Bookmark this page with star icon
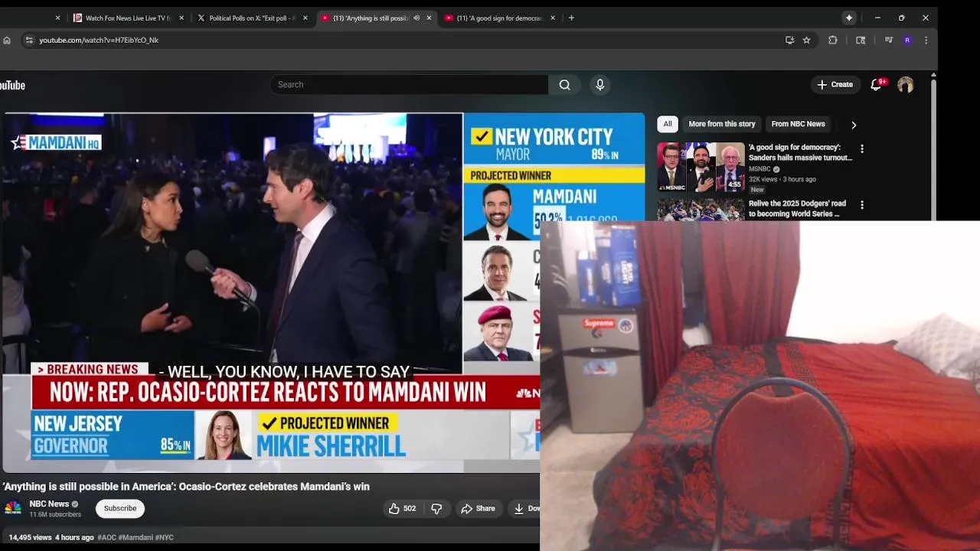The height and width of the screenshot is (551, 980). point(806,41)
